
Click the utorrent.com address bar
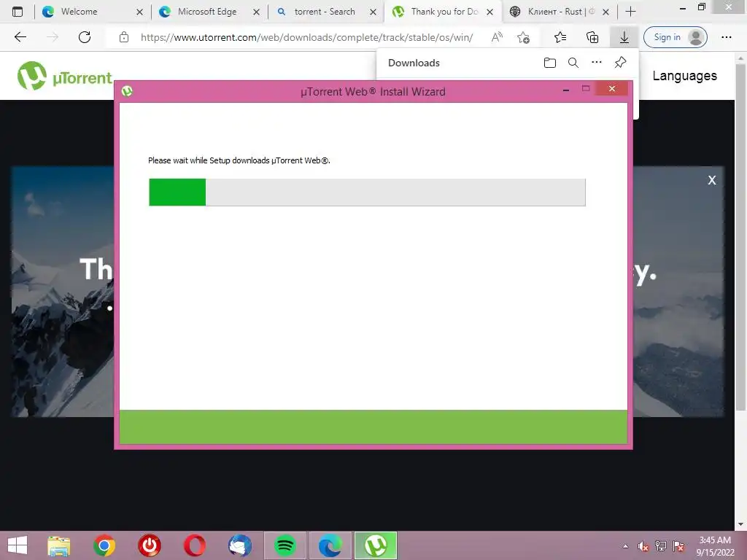(306, 37)
